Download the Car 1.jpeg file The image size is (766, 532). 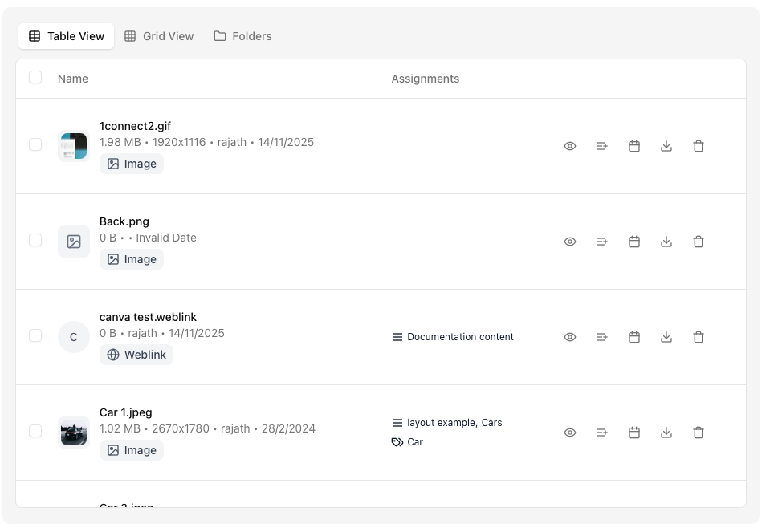click(666, 433)
